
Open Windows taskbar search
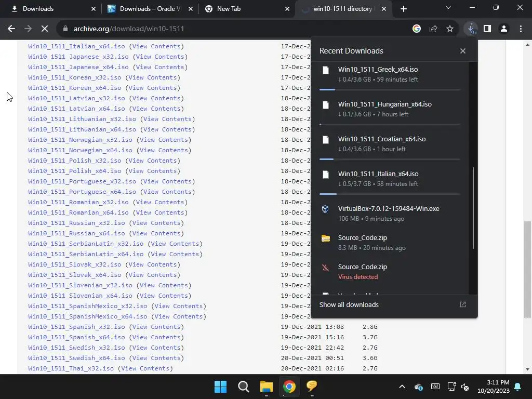coord(243,387)
